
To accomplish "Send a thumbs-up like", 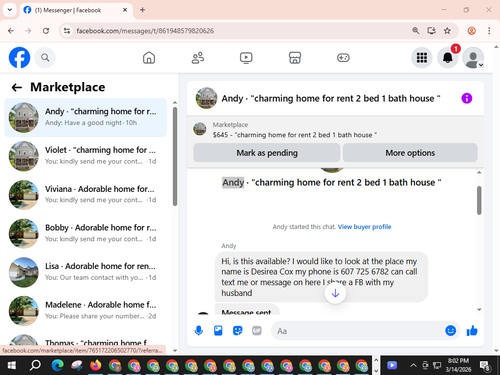I will coord(472,331).
